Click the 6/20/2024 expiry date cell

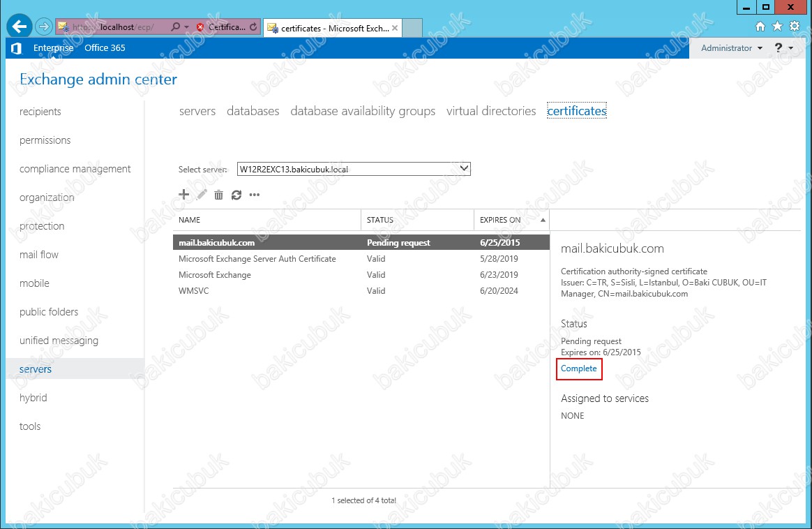[x=499, y=290]
